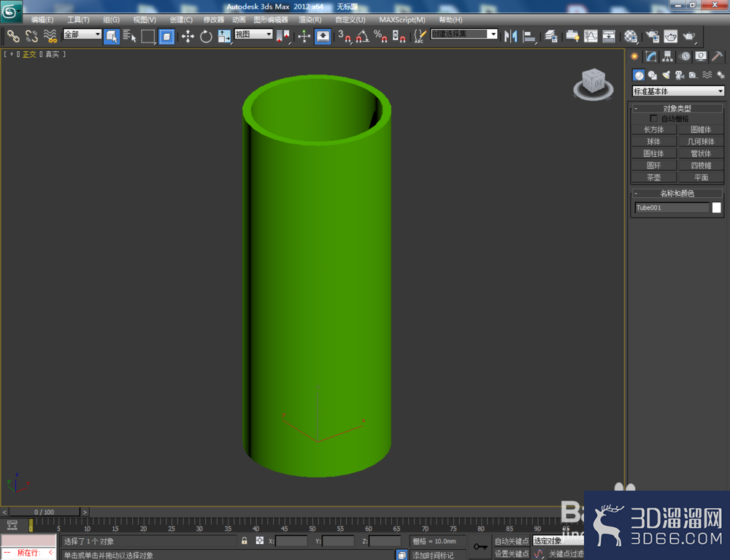Open the Material Editor
This screenshot has width=730, height=560.
point(631,36)
